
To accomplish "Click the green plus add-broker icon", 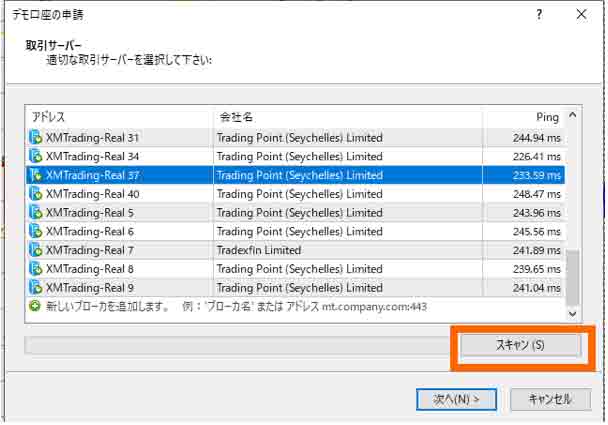I will [35, 306].
